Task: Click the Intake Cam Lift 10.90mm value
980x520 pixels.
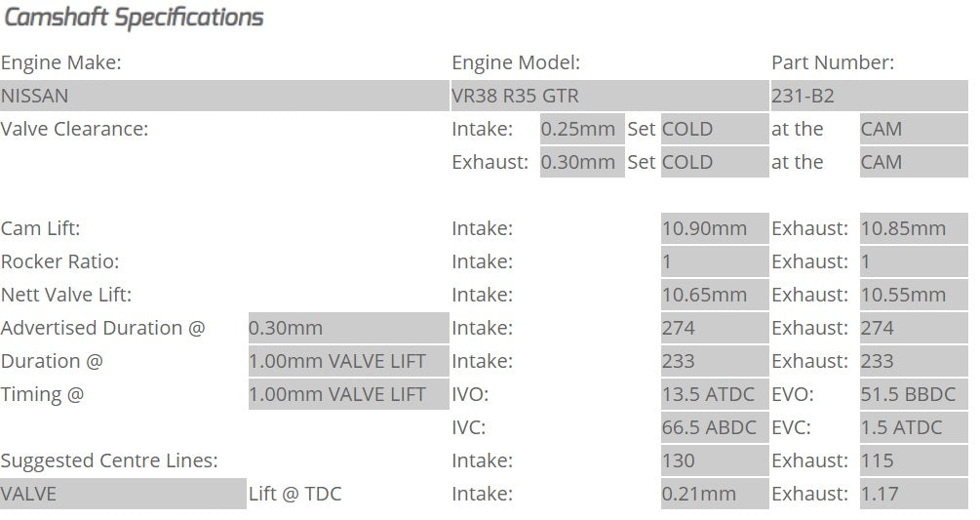Action: click(x=715, y=229)
